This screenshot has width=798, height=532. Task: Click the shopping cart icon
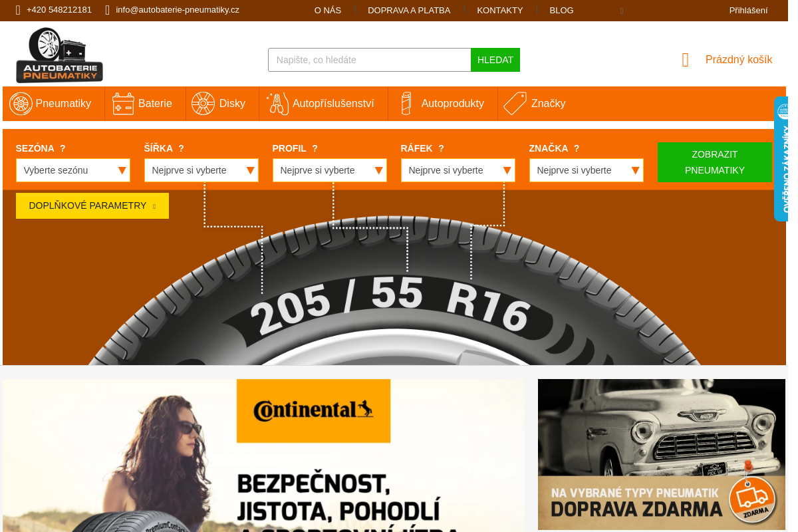[686, 60]
